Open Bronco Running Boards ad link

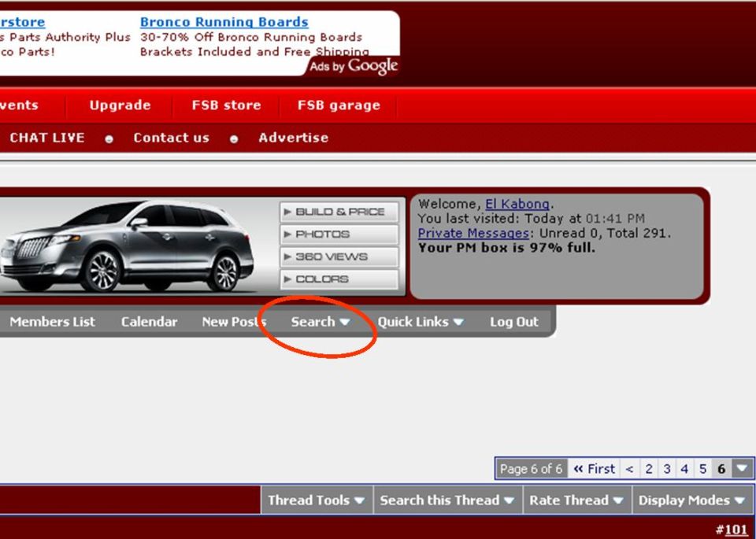tap(224, 22)
